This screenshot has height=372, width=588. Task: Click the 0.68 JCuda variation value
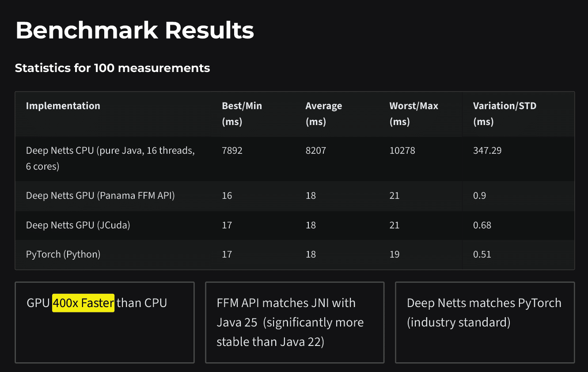482,225
